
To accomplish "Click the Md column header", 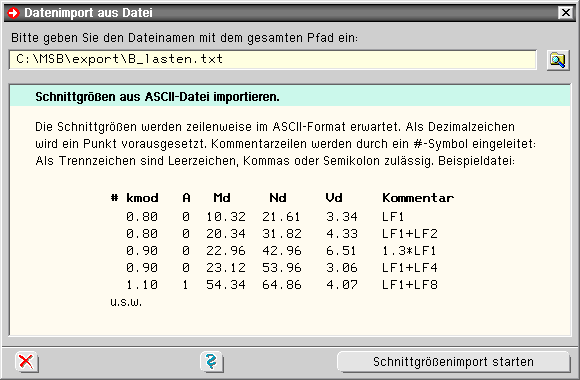I will pyautogui.click(x=222, y=198).
